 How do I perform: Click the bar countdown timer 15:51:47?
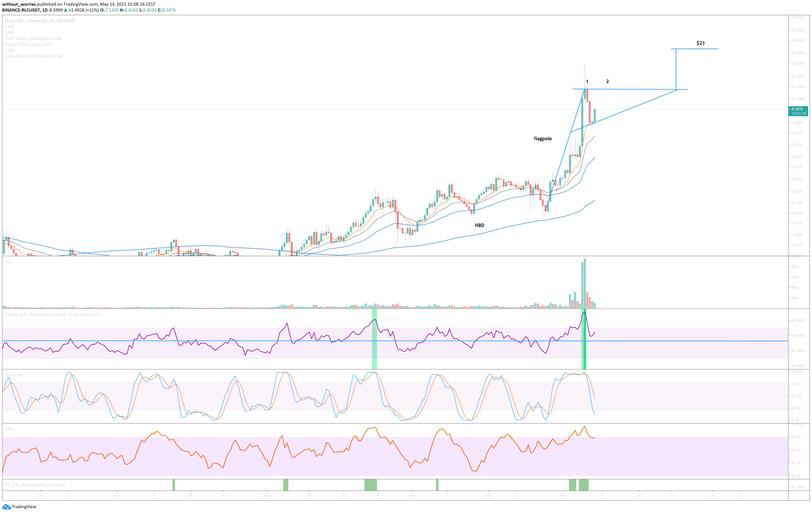(799, 114)
